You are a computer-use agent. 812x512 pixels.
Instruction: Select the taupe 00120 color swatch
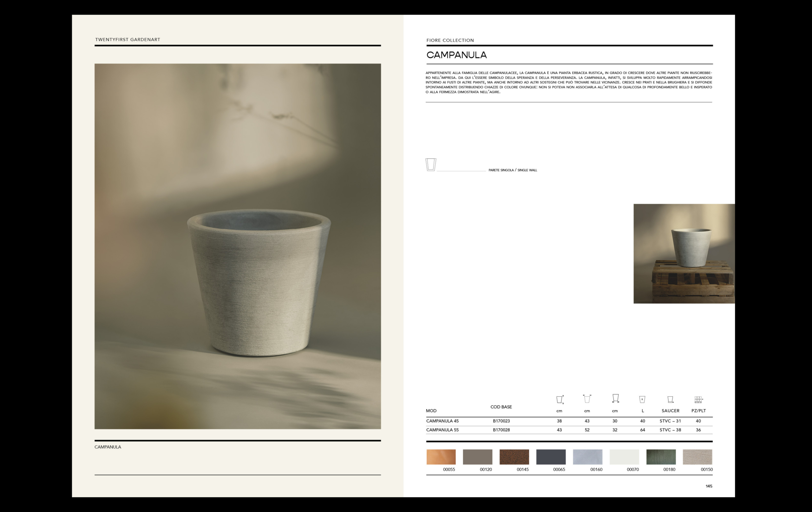click(477, 457)
